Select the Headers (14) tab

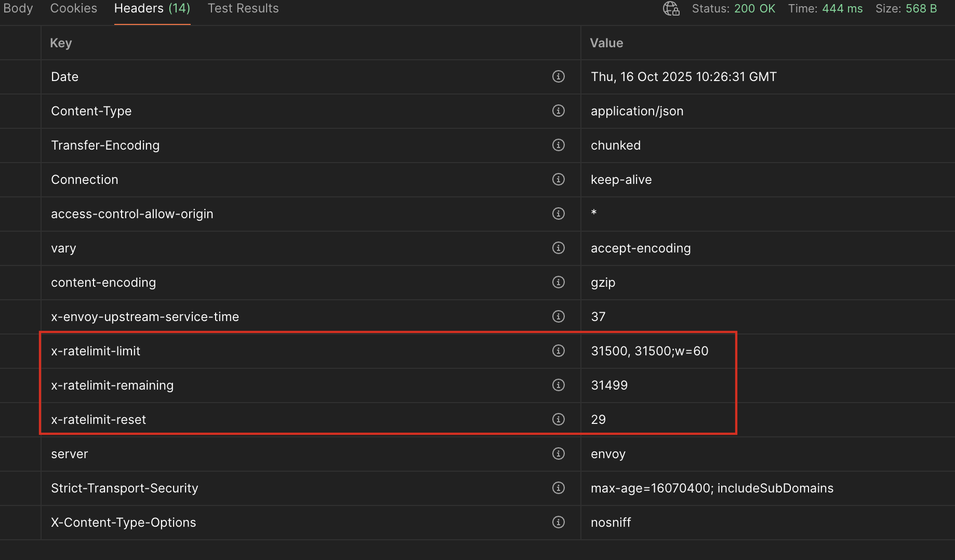152,8
